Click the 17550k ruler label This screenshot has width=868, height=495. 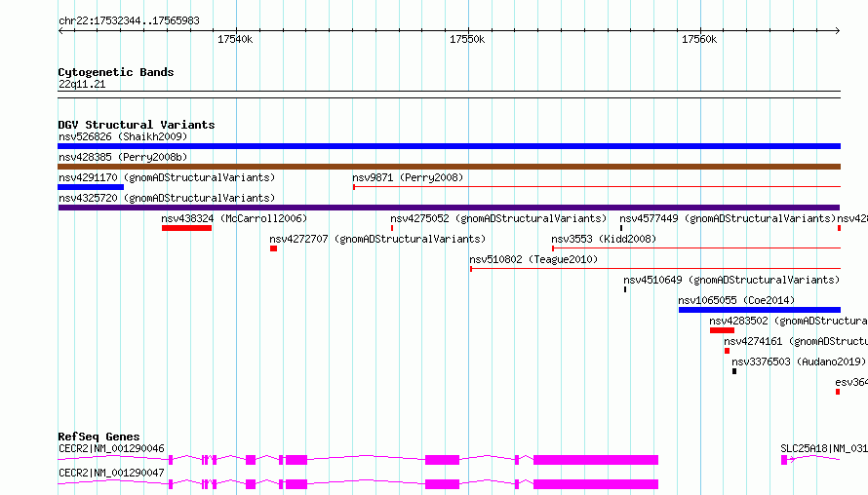pyautogui.click(x=467, y=39)
